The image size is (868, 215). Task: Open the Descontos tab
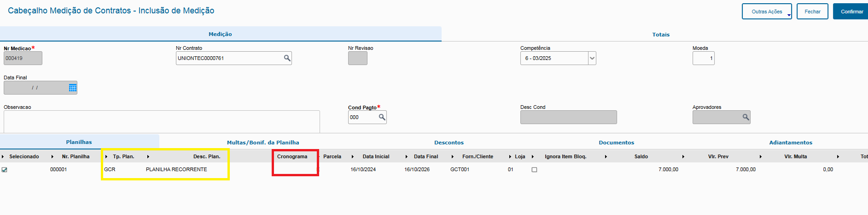[449, 143]
